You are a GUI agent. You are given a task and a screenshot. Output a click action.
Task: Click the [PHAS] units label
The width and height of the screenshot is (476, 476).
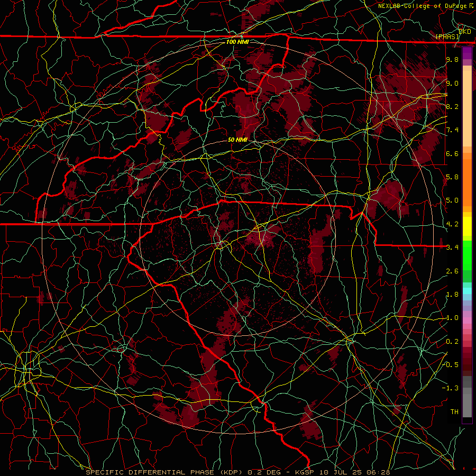point(447,36)
